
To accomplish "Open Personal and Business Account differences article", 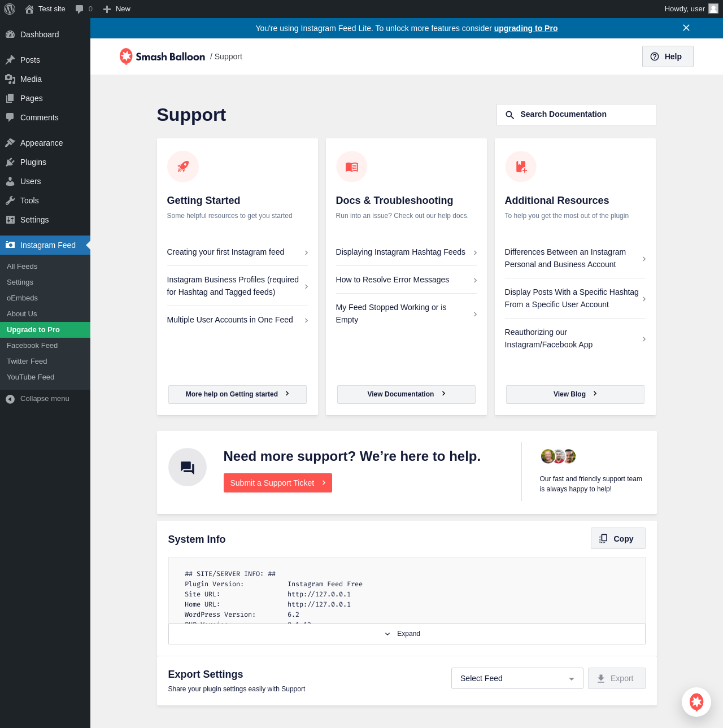I will tap(575, 259).
